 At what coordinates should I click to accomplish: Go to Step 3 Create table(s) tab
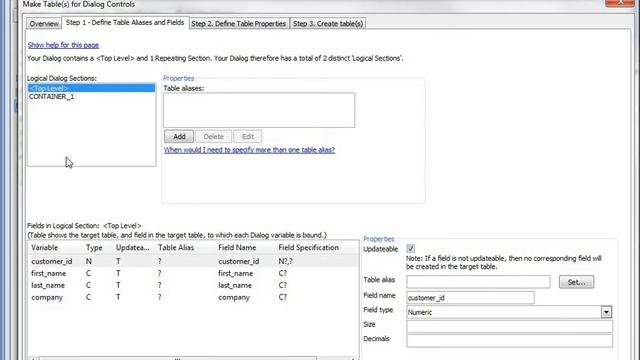[x=327, y=24]
